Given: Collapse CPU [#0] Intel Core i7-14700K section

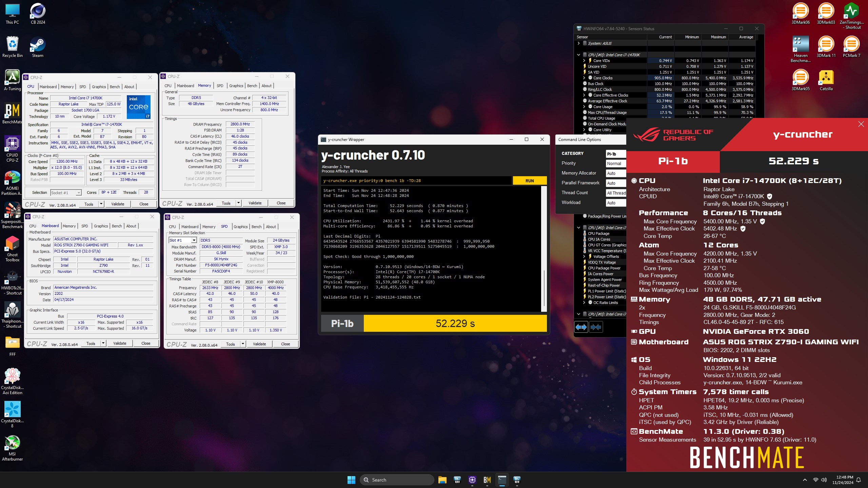Looking at the screenshot, I should coord(578,55).
